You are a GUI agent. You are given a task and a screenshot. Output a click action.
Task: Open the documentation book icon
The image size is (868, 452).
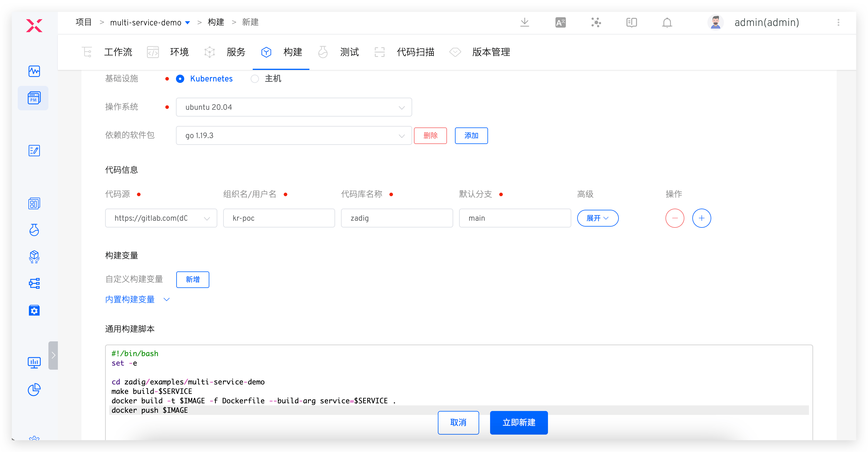point(631,22)
